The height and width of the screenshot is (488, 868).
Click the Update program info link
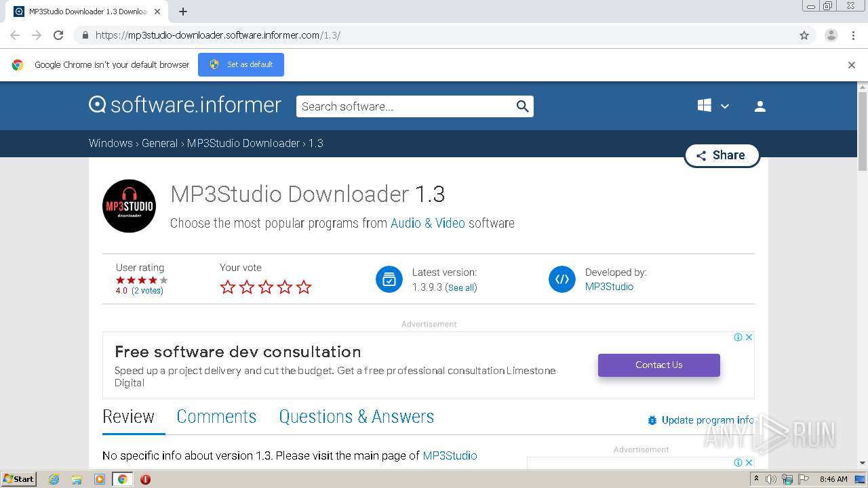[701, 420]
